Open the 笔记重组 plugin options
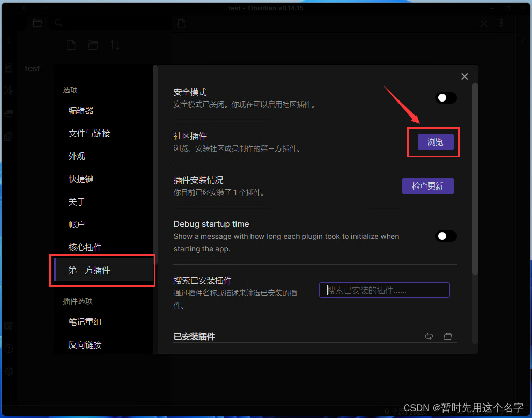532x418 pixels. (x=104, y=322)
